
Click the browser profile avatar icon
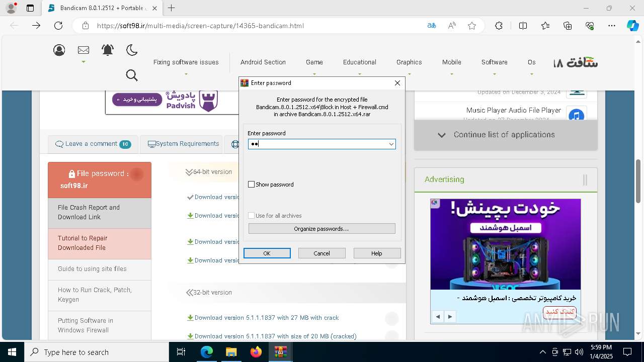(x=11, y=8)
